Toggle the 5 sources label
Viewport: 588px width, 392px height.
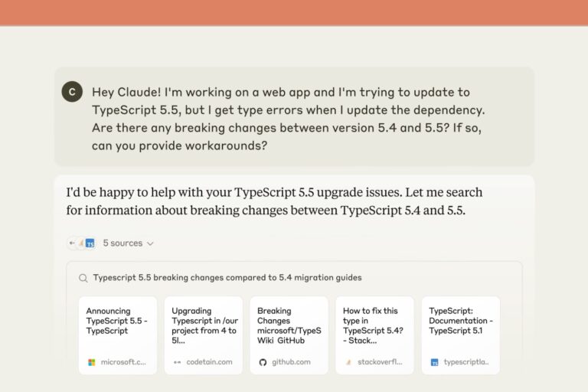coord(122,243)
